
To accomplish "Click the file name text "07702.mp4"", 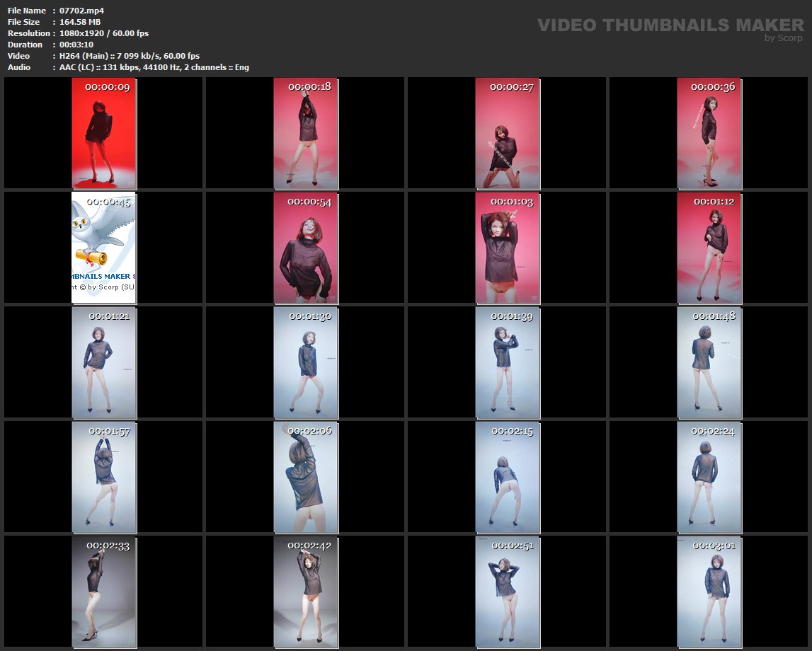I will [82, 11].
